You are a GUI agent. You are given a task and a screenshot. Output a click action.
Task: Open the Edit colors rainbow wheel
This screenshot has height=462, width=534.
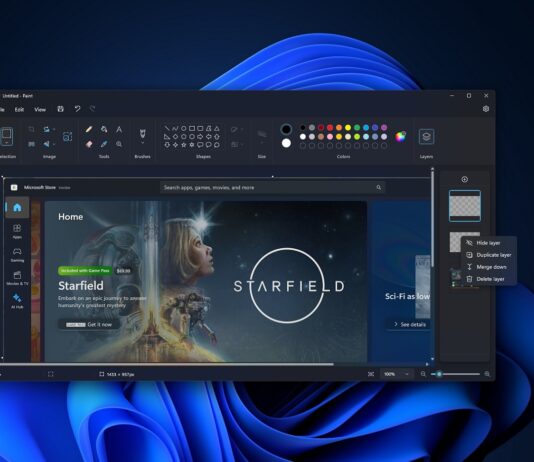tap(401, 137)
